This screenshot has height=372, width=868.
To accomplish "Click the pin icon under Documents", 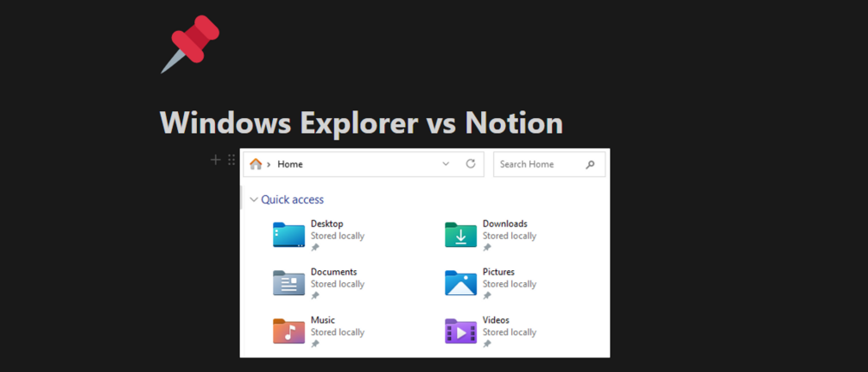I will [x=315, y=295].
